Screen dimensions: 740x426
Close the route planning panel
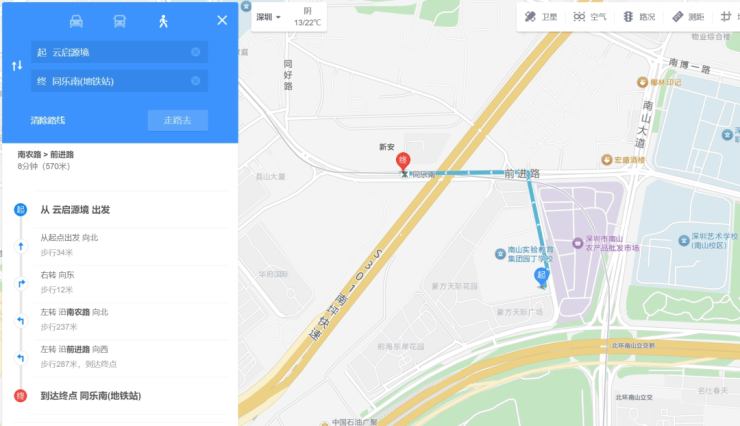pos(222,20)
